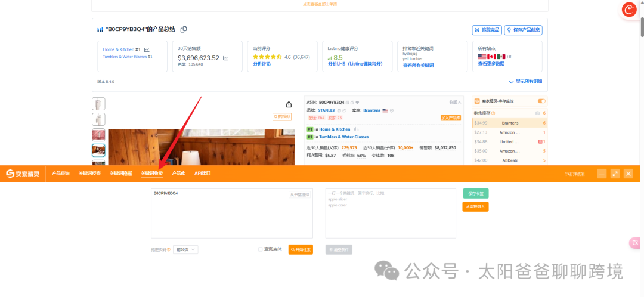Screen dimensions: 644x297
Task: Copy the product summary ASIN title icon
Action: pyautogui.click(x=184, y=29)
